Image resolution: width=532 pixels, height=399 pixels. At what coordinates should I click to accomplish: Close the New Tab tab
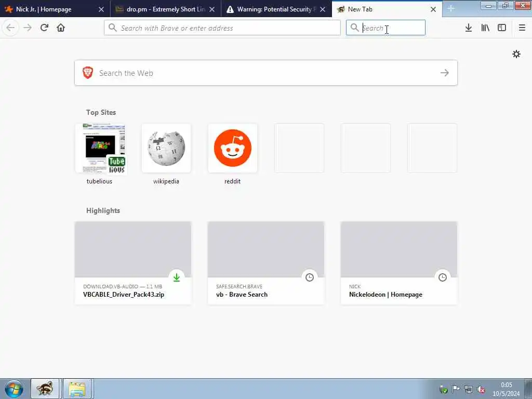click(433, 9)
